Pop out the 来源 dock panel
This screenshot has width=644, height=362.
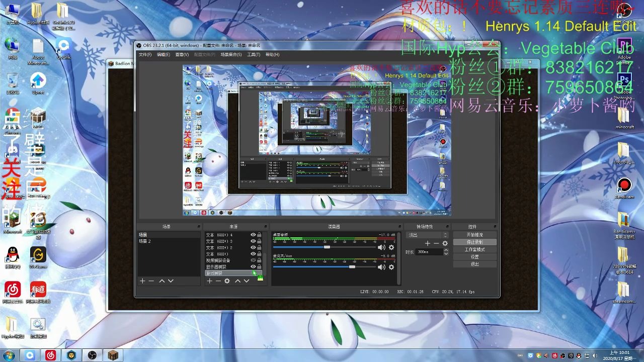pyautogui.click(x=266, y=227)
